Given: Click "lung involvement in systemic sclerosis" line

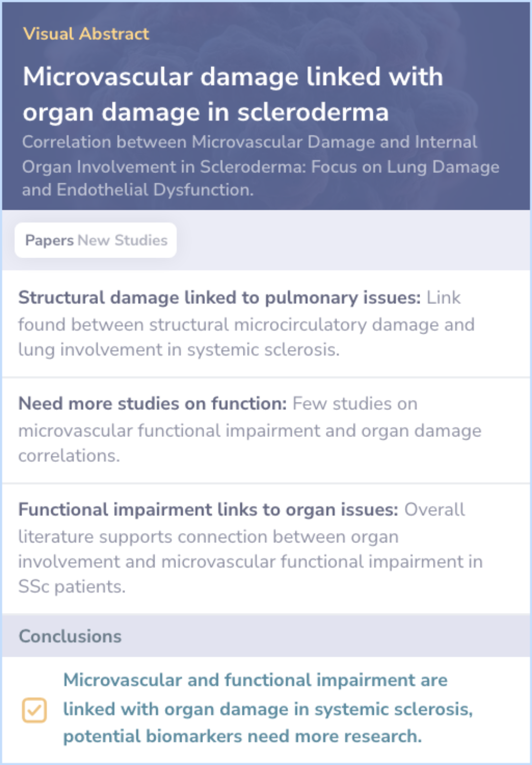Looking at the screenshot, I should [x=178, y=350].
